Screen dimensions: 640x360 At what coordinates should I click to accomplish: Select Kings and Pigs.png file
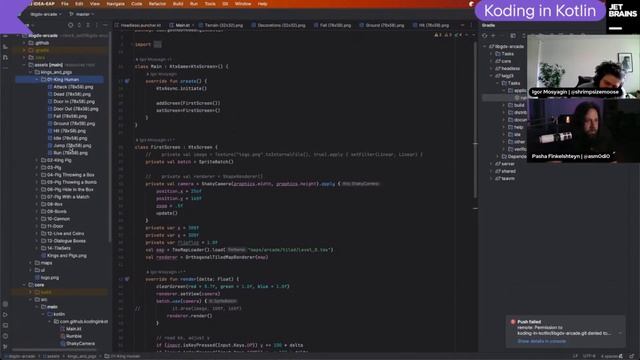point(64,256)
